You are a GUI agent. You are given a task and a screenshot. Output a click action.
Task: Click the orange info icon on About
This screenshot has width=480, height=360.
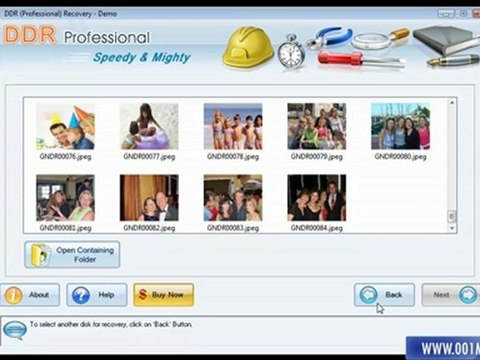(x=13, y=295)
